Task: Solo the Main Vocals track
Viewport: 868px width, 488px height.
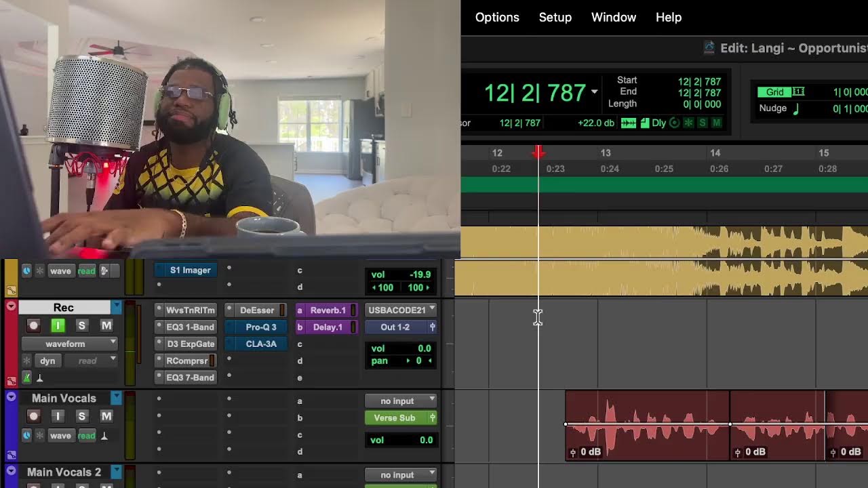Action: coord(82,416)
